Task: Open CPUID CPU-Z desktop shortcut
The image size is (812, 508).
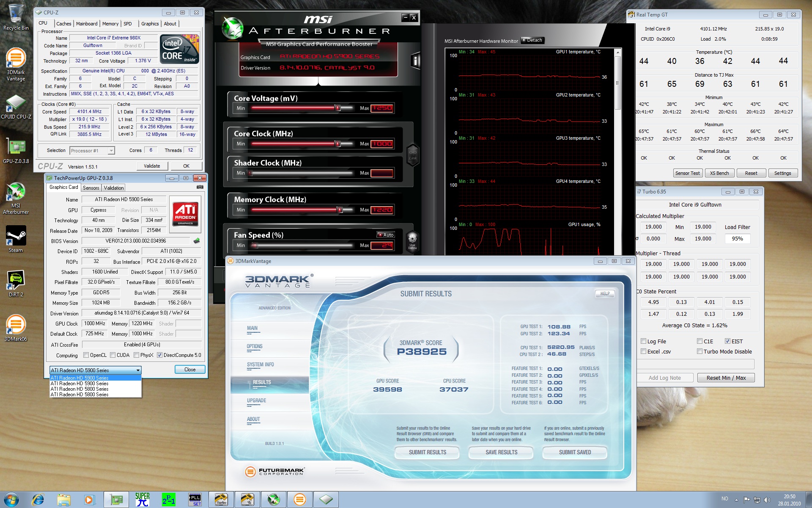Action: point(16,107)
